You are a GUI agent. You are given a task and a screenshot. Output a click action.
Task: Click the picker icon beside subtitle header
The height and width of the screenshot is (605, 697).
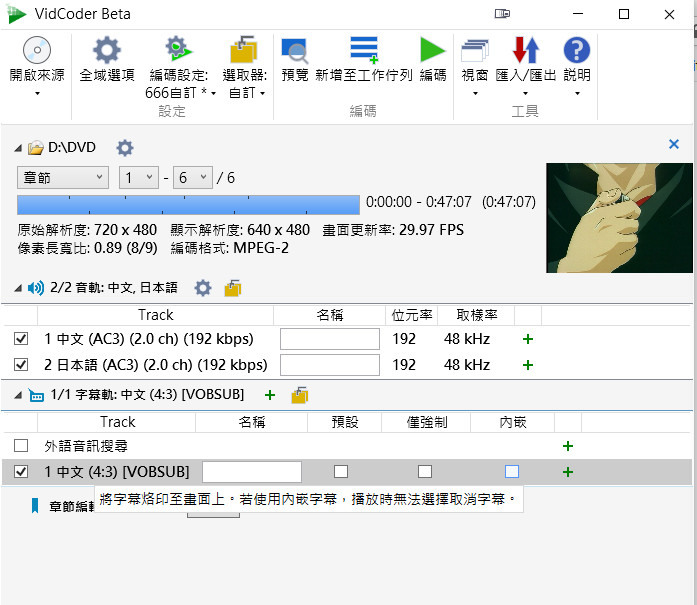pyautogui.click(x=300, y=395)
